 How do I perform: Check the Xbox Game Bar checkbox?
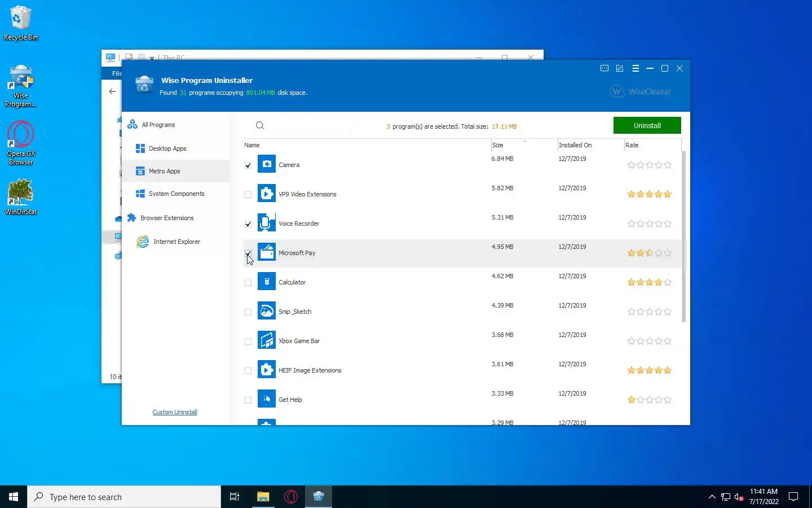[248, 341]
